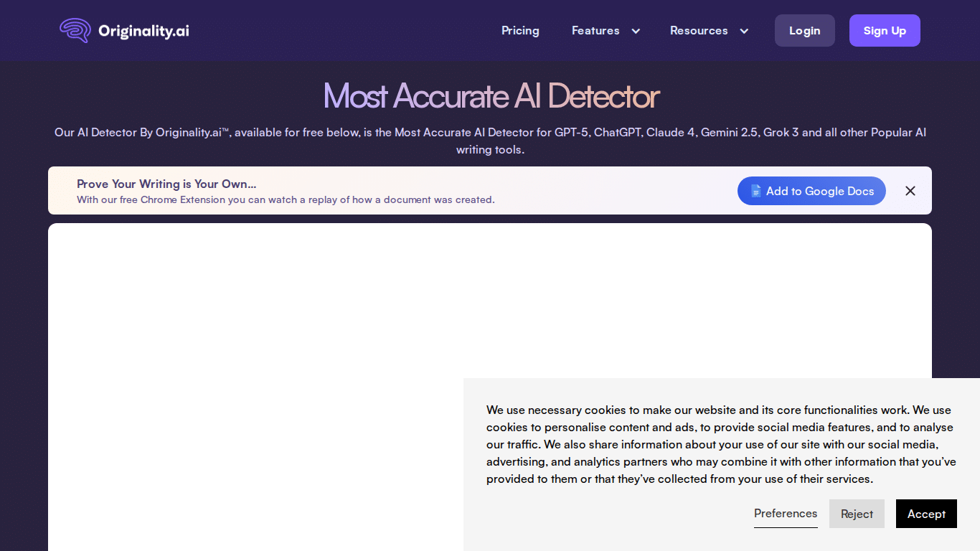Click the Originality.ai brain logo
980x551 pixels.
click(75, 30)
